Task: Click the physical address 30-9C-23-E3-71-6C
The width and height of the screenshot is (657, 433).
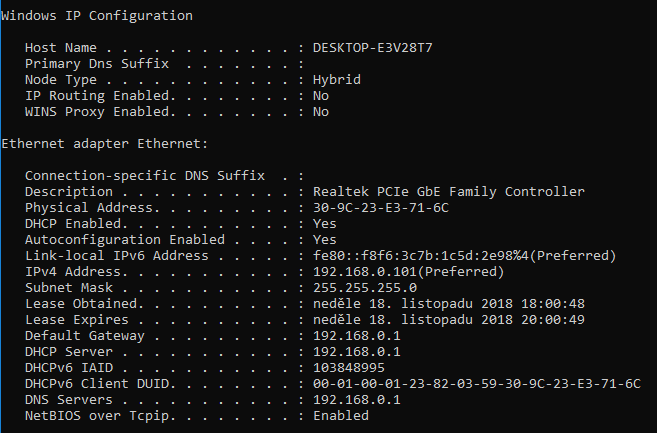Action: (x=380, y=208)
